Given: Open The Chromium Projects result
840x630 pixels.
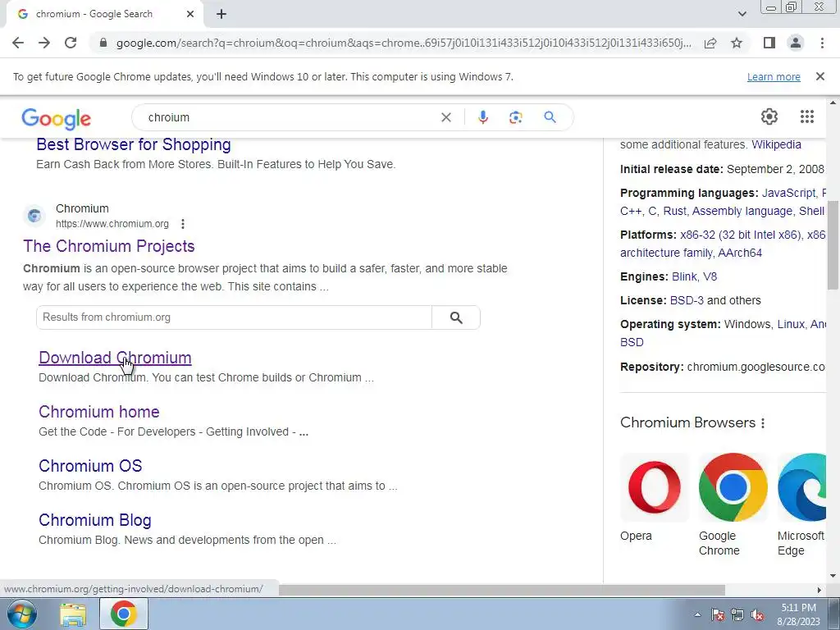Looking at the screenshot, I should [109, 246].
